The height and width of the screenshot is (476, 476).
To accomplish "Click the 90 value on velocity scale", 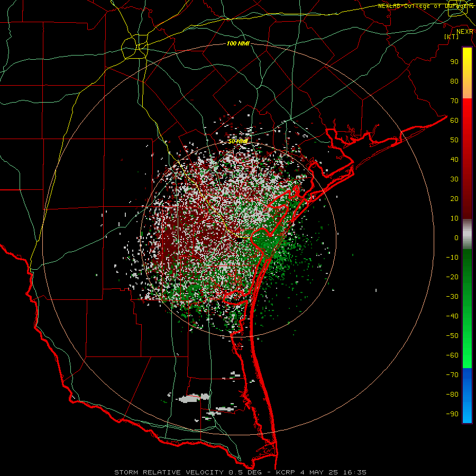I will tap(454, 62).
